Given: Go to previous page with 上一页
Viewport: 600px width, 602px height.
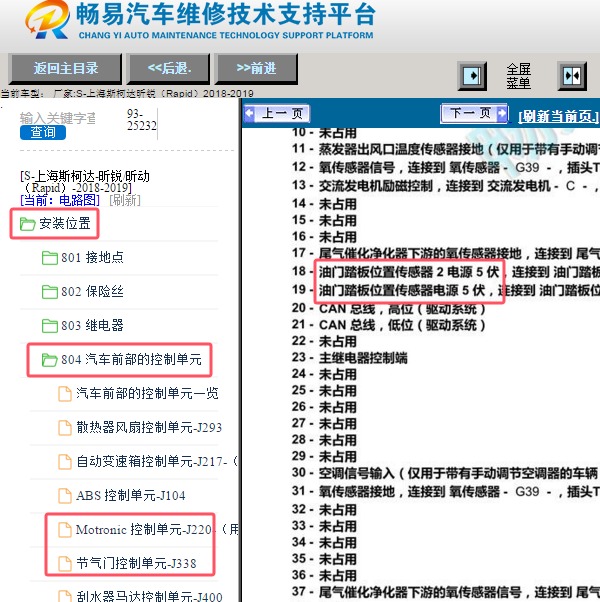Looking at the screenshot, I should click(x=277, y=113).
